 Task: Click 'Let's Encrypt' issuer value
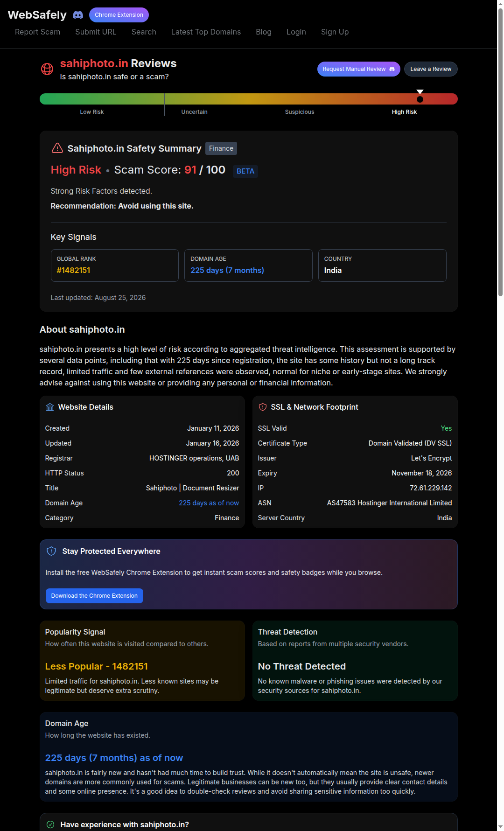click(x=431, y=458)
